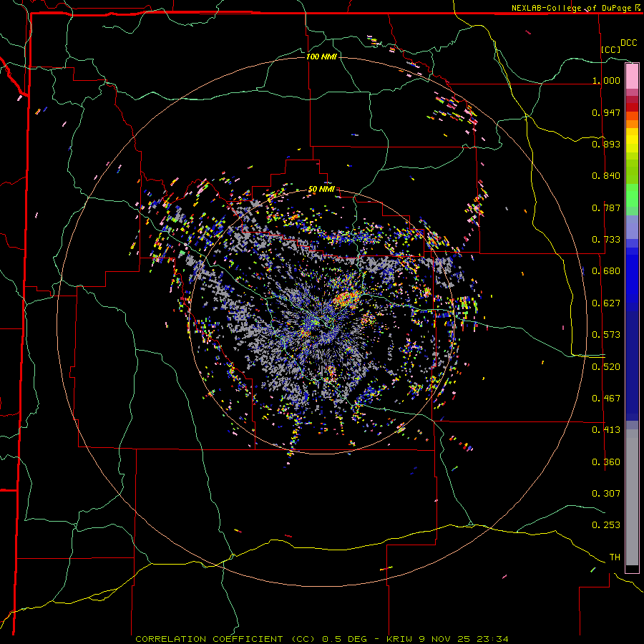Click the 0.733 scale value
The image size is (644, 644).
(x=606, y=240)
